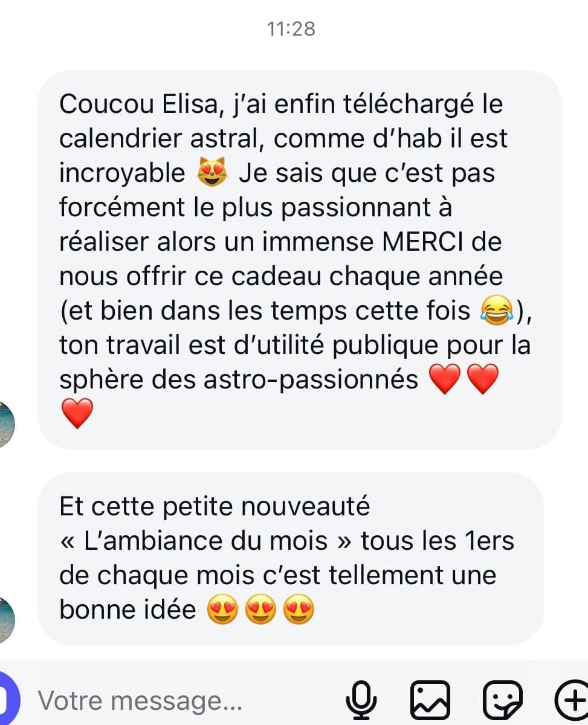Tap the heart-eyes cat emoji after "incroyable"
This screenshot has height=725, width=588.
[212, 173]
